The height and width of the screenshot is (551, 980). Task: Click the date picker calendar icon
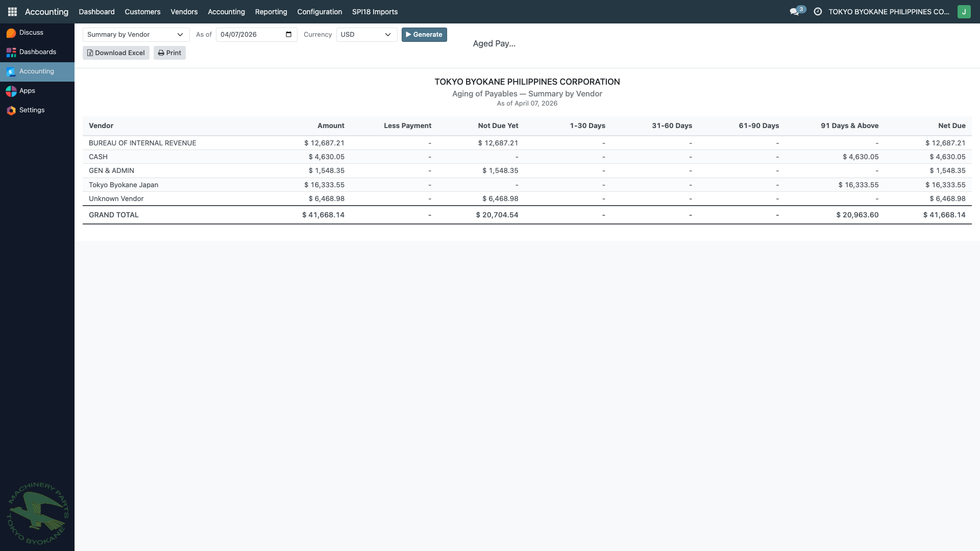[289, 35]
